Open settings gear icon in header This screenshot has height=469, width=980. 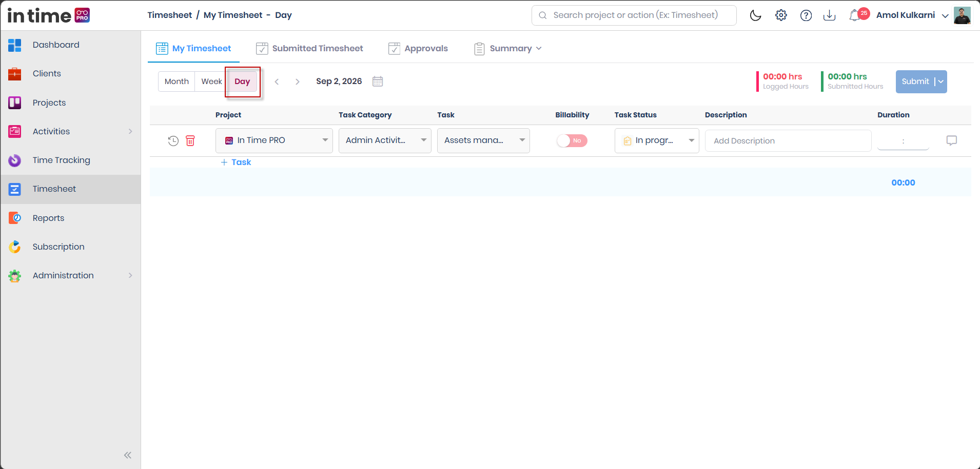click(x=781, y=15)
